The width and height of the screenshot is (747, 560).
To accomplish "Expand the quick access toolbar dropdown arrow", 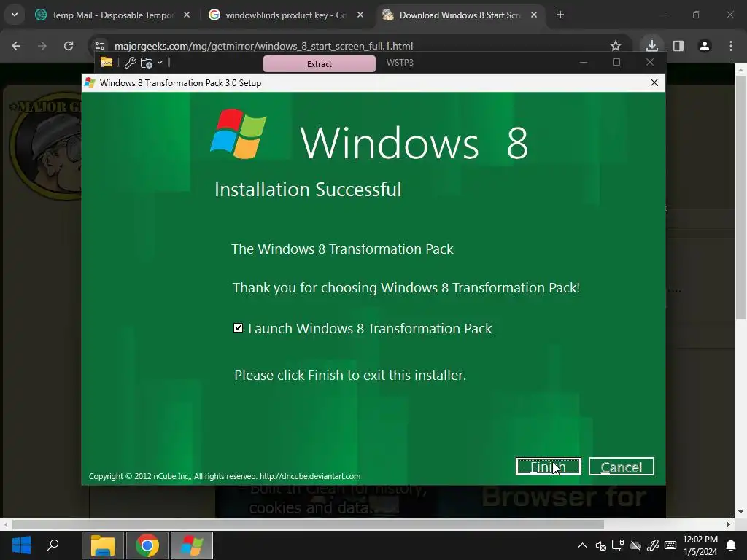I will (x=160, y=63).
